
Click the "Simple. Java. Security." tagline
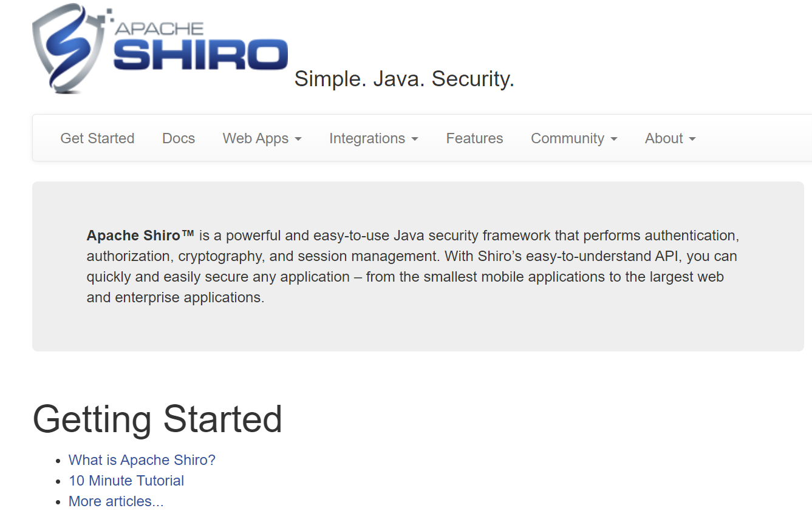(404, 79)
